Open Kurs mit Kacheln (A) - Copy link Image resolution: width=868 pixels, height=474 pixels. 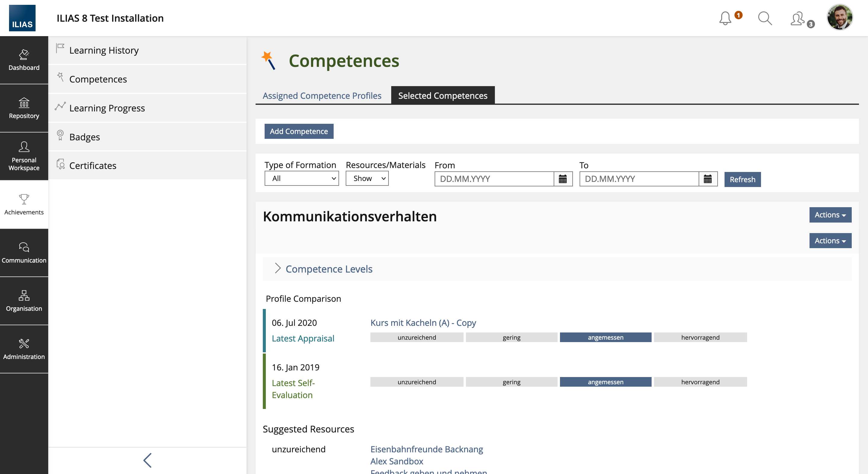click(423, 323)
